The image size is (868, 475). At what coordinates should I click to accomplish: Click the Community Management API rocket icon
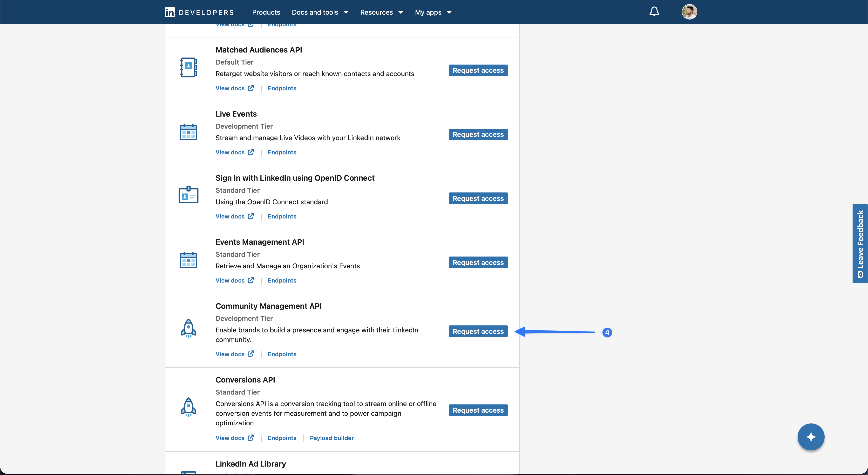pos(188,329)
